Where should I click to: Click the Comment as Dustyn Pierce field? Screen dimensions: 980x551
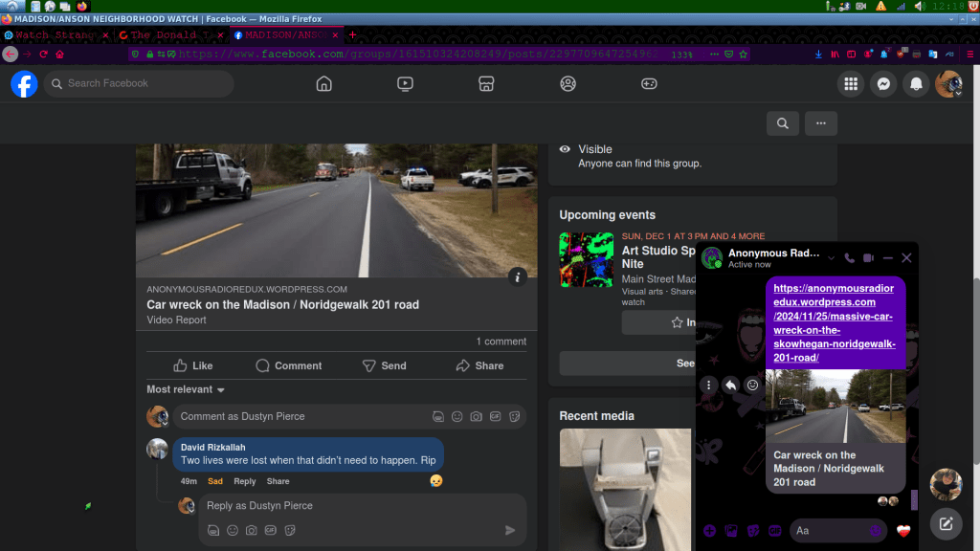(297, 416)
